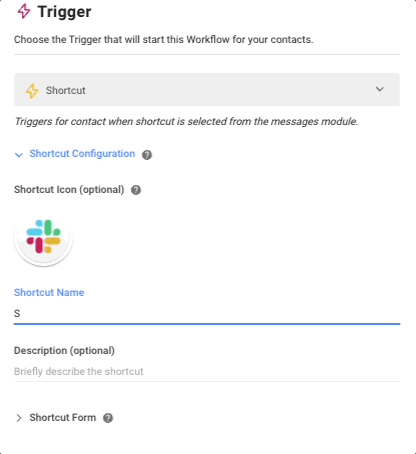Screen dimensions: 416x454
Task: Click the Shortcut Icon (optional) label
Action: coord(69,190)
